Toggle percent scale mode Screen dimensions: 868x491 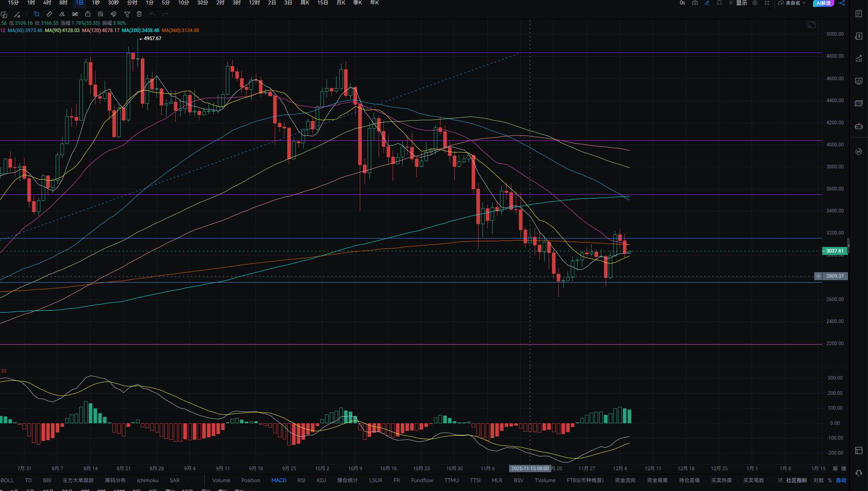click(x=830, y=480)
